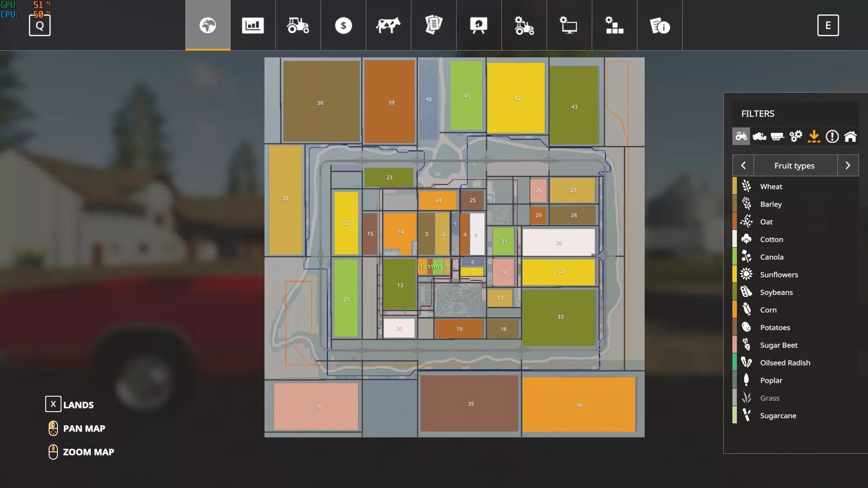
Task: Toggle Sunflowers fruit type visibility
Action: 778,274
